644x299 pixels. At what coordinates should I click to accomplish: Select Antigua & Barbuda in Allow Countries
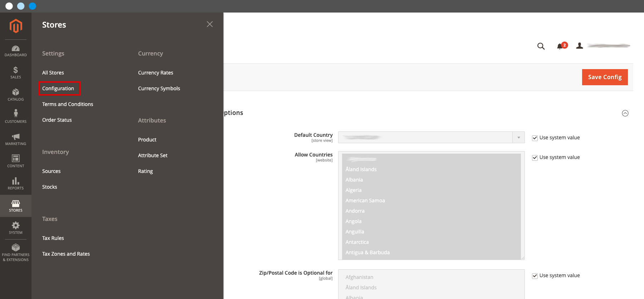click(x=431, y=252)
